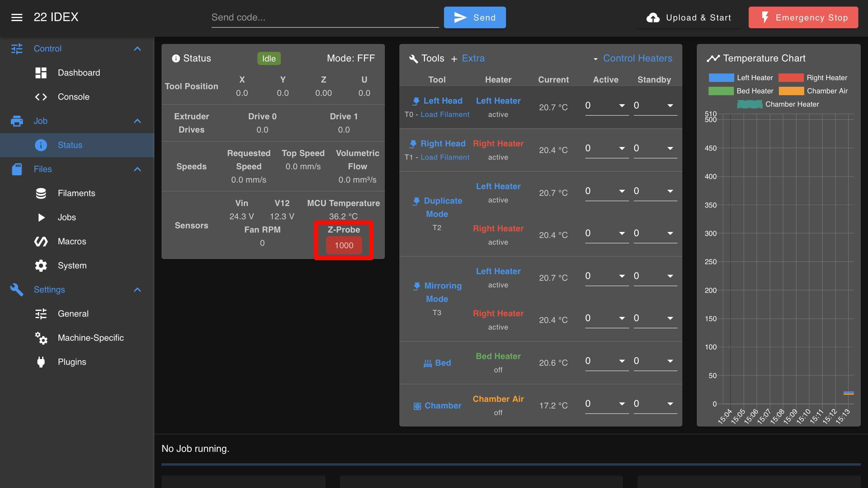This screenshot has height=488, width=868.
Task: Open Bed active temperature dropdown
Action: (622, 361)
